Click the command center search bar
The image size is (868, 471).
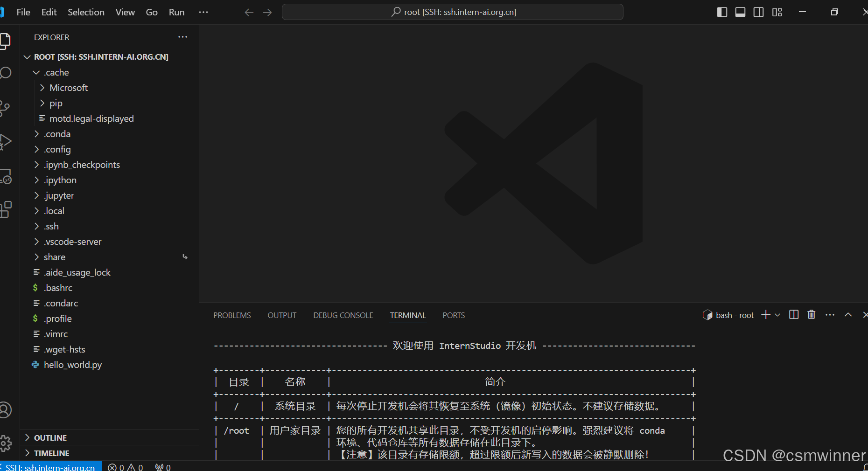point(452,12)
